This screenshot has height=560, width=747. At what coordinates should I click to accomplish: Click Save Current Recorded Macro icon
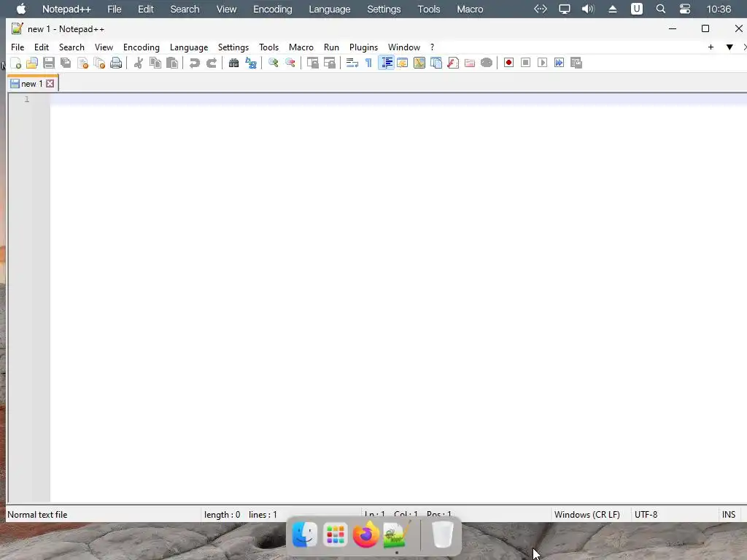point(576,63)
